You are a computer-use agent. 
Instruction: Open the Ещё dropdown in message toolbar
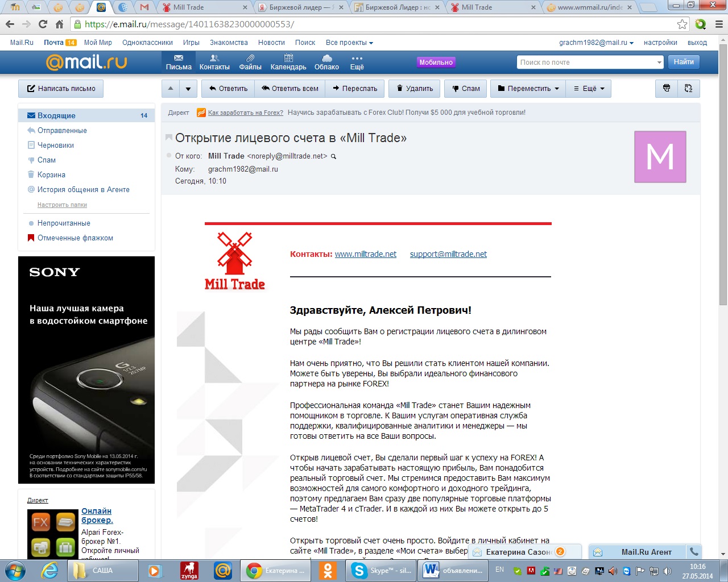[x=589, y=88]
